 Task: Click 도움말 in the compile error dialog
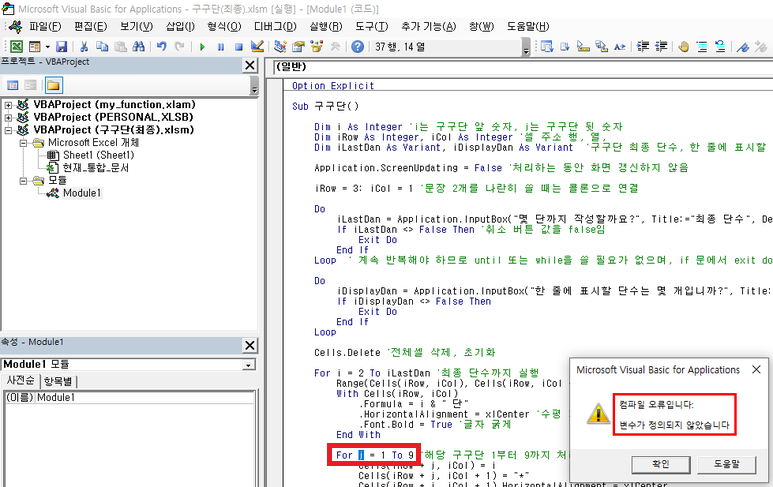pos(727,464)
